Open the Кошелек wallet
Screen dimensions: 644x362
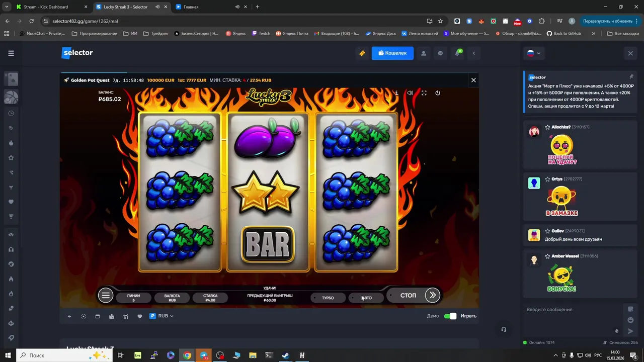(392, 53)
